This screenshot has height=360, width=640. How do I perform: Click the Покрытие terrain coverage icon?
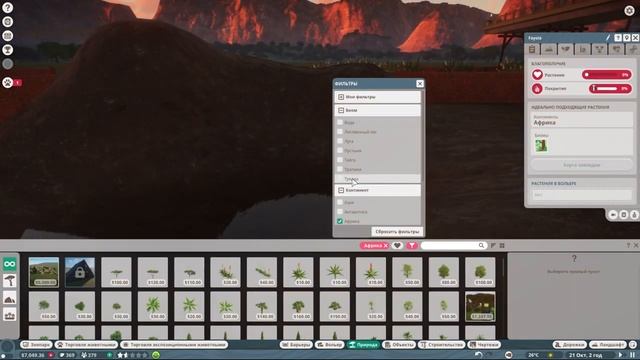click(537, 89)
